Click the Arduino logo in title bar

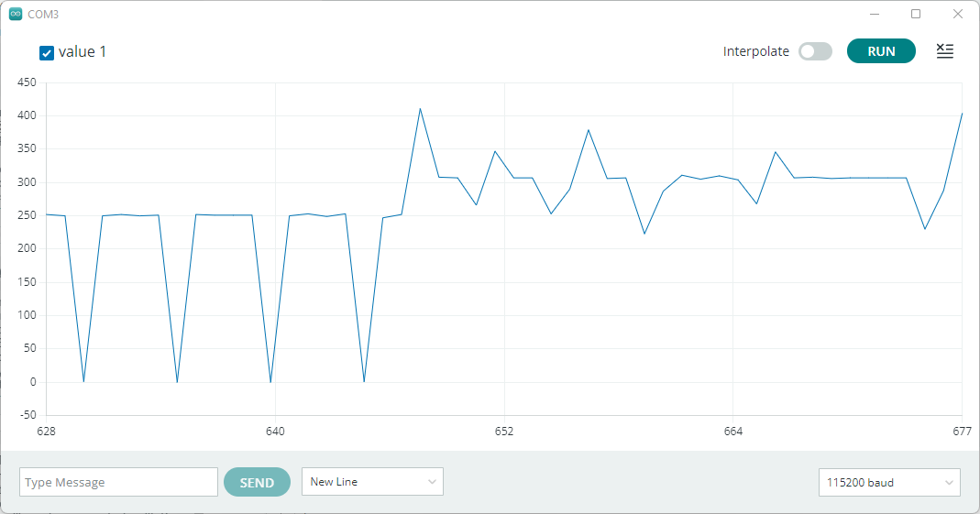click(15, 14)
